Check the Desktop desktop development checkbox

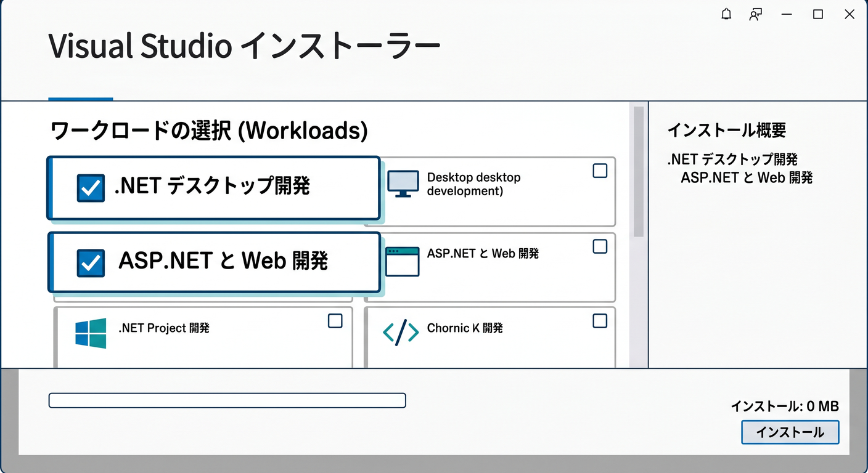click(600, 171)
